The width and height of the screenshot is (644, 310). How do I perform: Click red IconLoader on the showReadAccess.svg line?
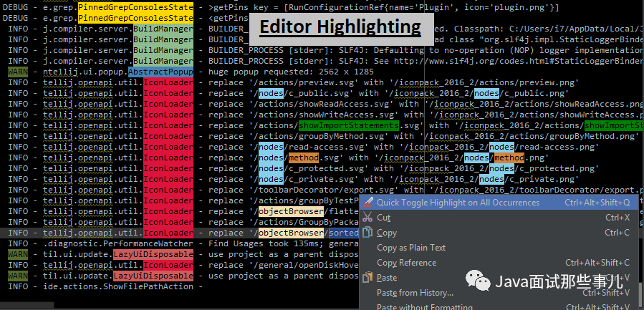point(168,105)
